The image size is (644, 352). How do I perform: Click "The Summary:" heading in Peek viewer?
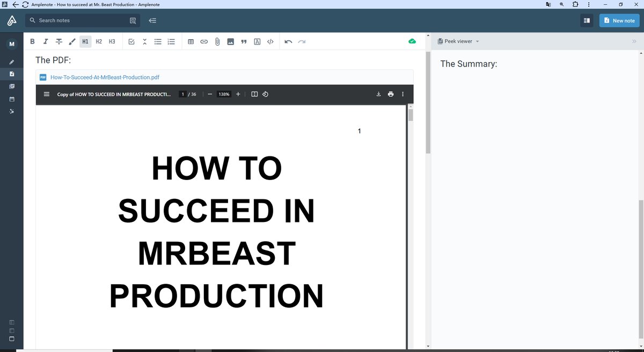click(x=469, y=64)
